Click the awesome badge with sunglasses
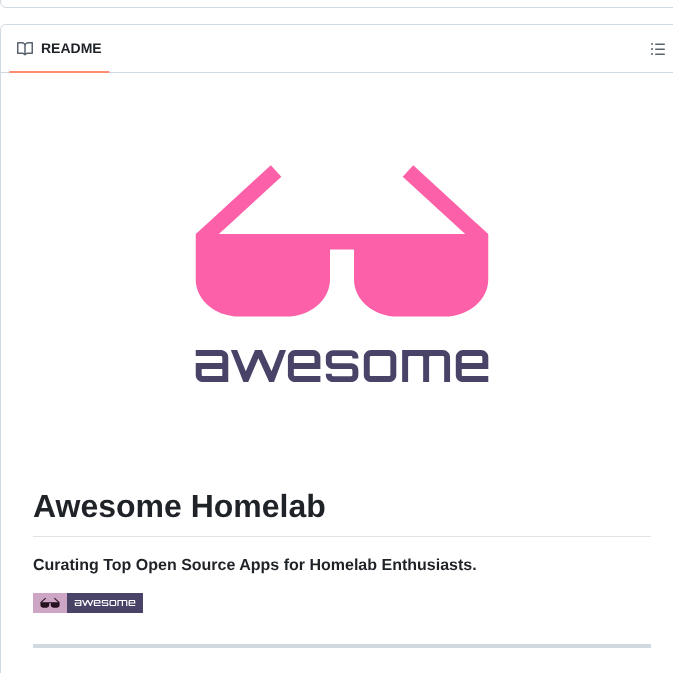Screen dimensions: 673x673 [x=88, y=603]
